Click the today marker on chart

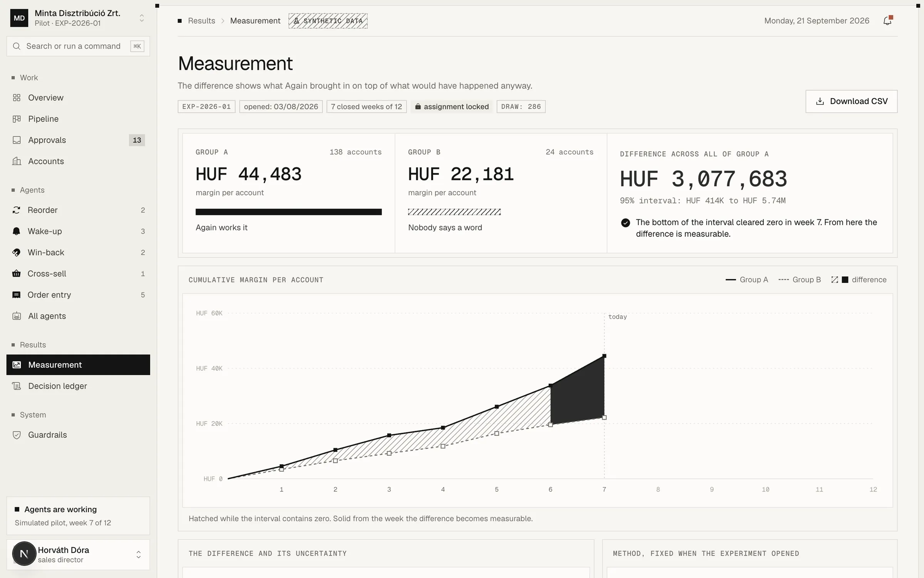(x=618, y=317)
